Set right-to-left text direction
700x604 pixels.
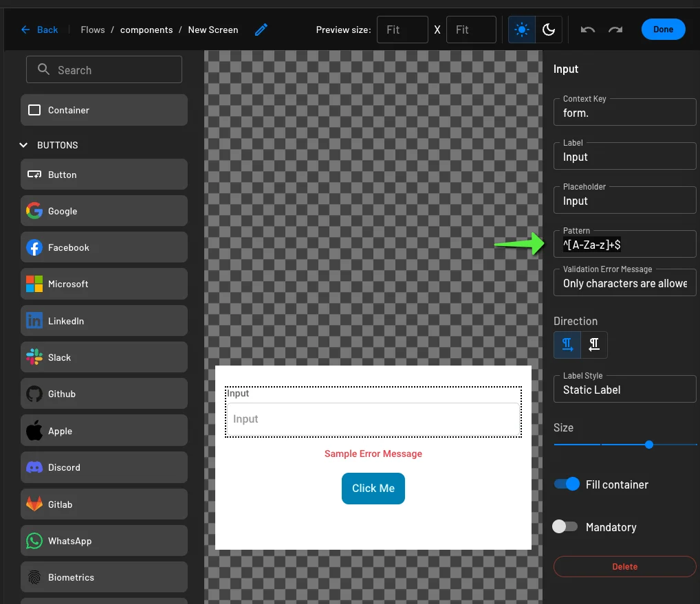point(594,345)
